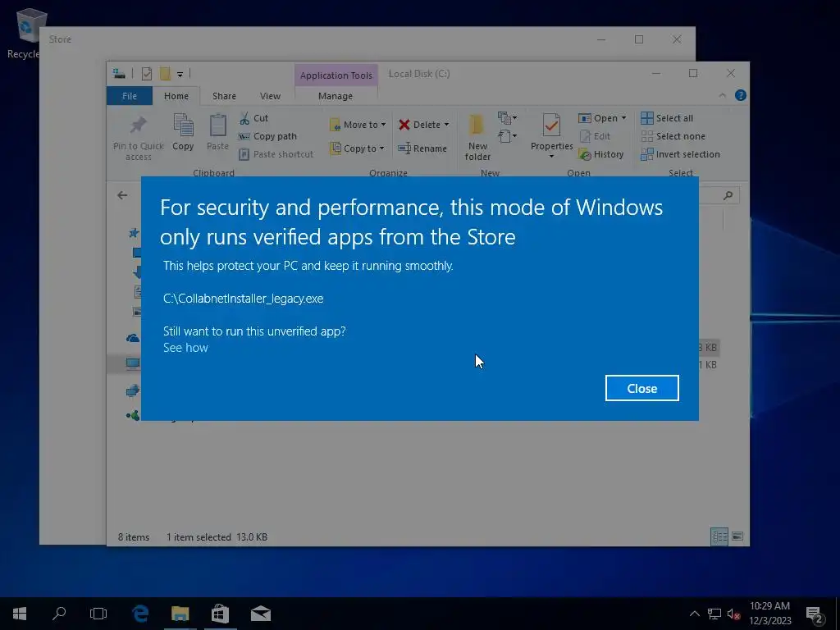Click the quick toolbar new folder icon
Image resolution: width=840 pixels, height=630 pixels.
[165, 74]
